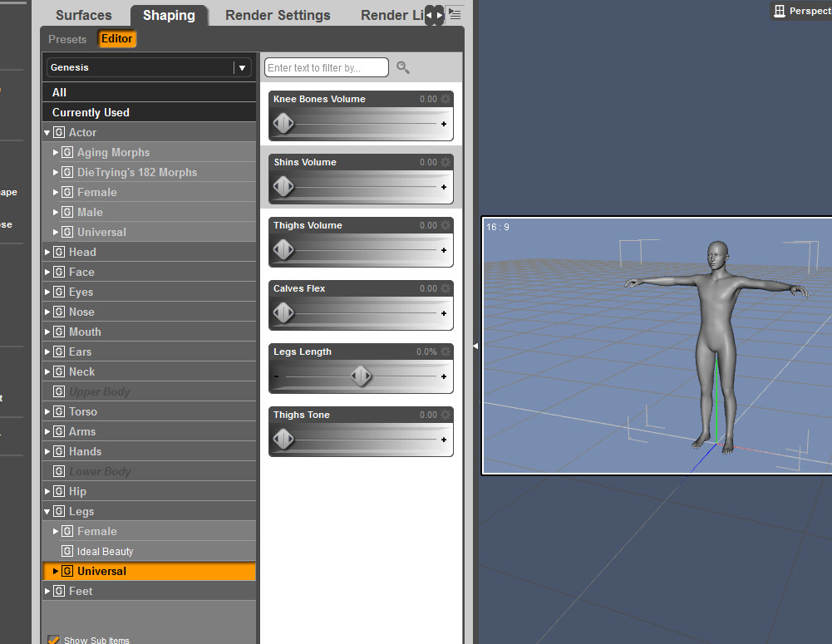Image resolution: width=832 pixels, height=644 pixels.
Task: Click the plus nudge on Legs Length
Action: pyautogui.click(x=444, y=376)
